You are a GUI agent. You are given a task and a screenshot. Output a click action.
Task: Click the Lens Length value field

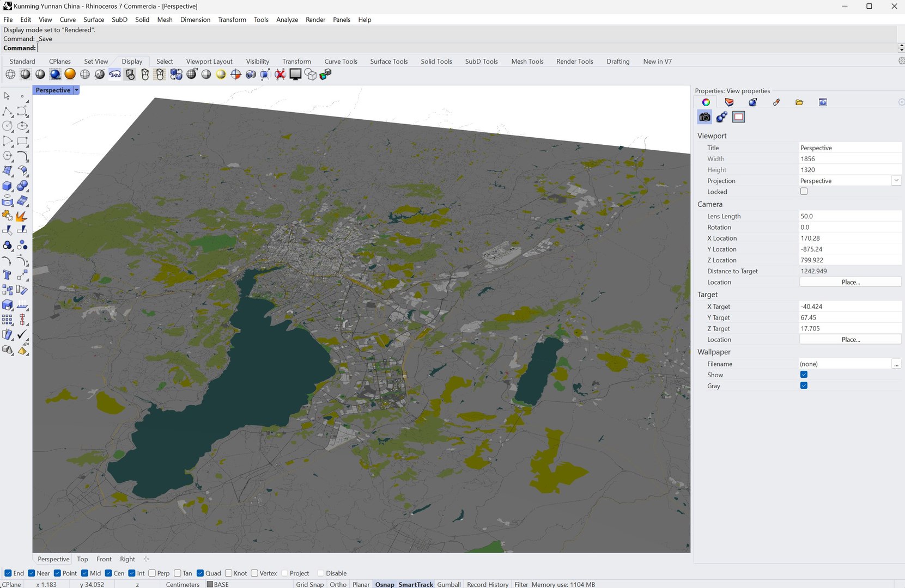coord(849,216)
